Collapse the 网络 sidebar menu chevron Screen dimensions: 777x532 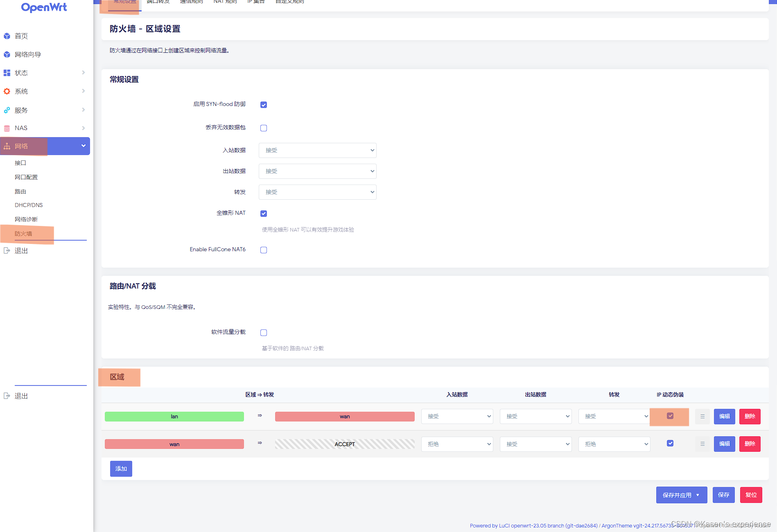[84, 146]
